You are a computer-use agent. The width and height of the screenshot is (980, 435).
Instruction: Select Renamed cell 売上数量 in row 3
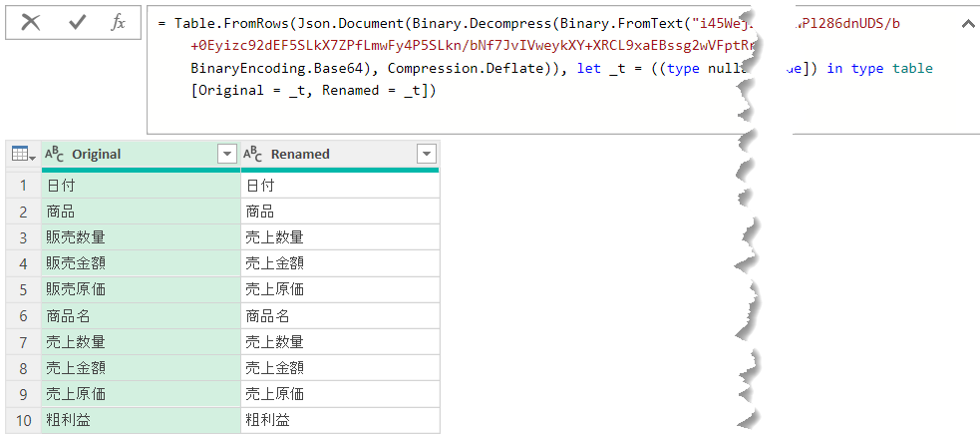340,237
